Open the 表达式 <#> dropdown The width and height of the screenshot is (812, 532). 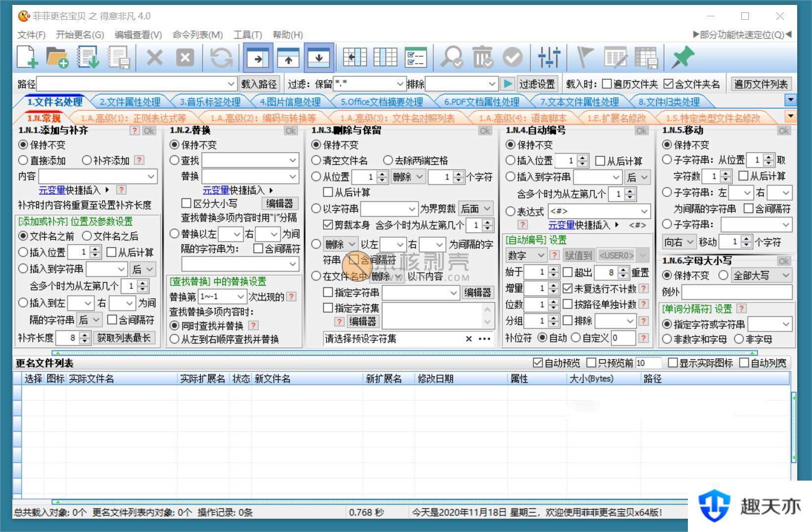coord(643,211)
